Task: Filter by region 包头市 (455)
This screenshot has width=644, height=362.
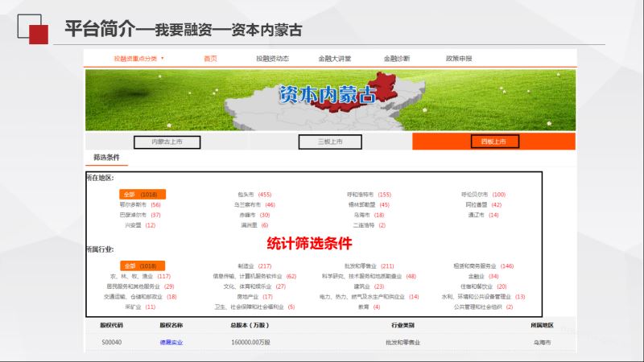Action: tap(254, 195)
